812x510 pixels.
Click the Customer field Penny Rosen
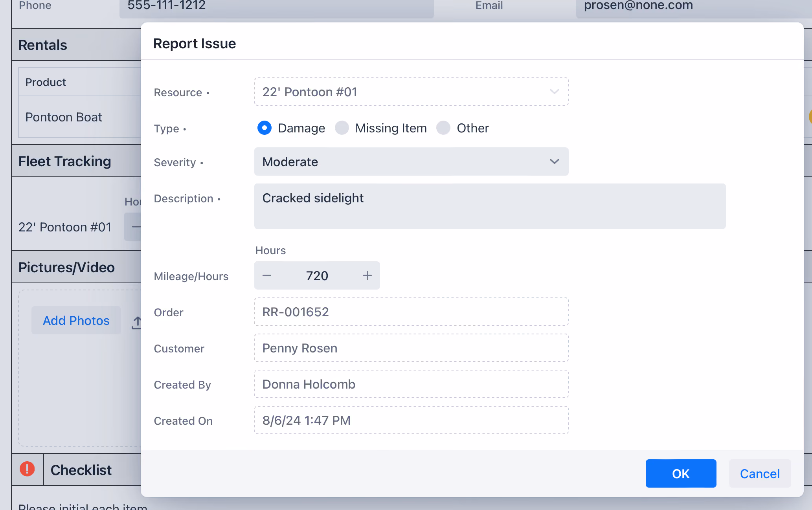coord(411,348)
